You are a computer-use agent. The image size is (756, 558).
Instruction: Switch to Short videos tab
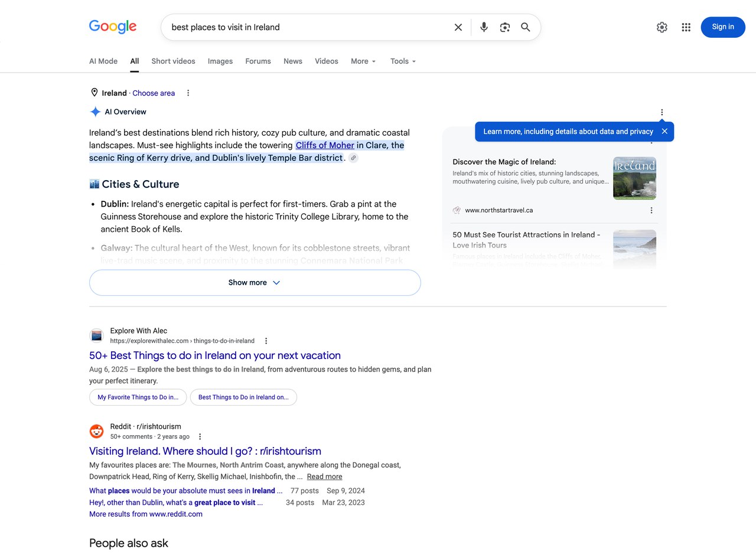point(173,61)
